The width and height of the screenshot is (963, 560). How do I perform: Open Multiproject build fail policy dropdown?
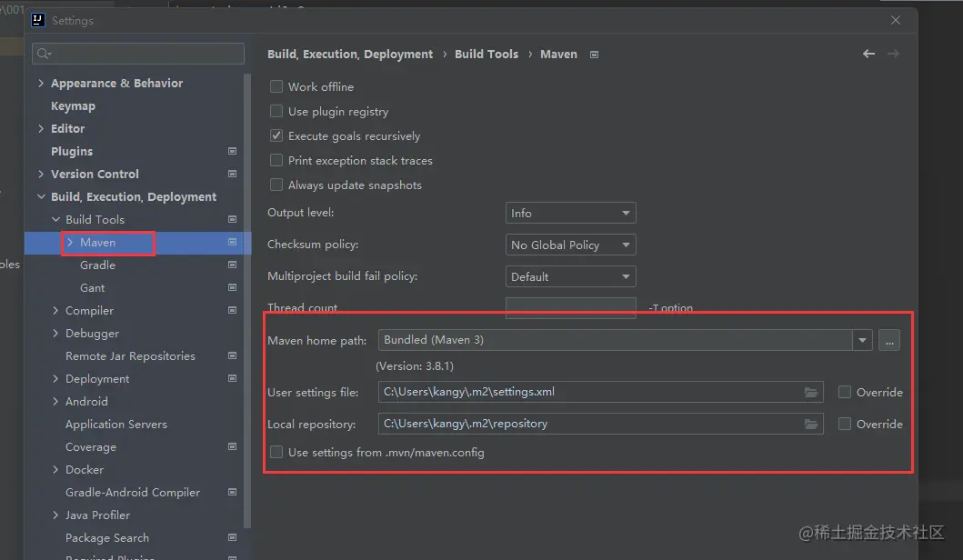pos(570,277)
